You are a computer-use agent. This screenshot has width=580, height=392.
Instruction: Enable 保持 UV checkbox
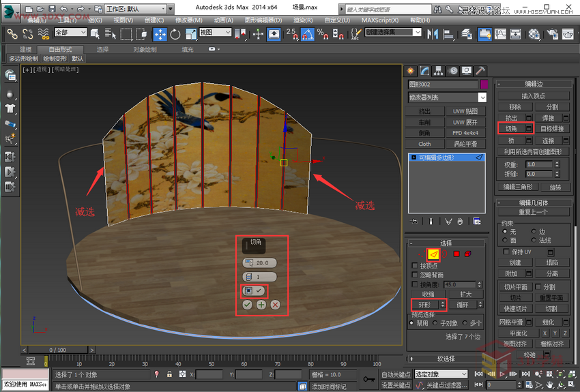click(x=506, y=252)
